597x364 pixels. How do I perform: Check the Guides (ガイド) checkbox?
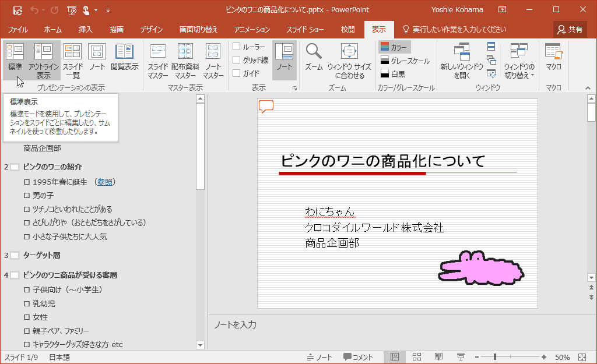pyautogui.click(x=237, y=73)
